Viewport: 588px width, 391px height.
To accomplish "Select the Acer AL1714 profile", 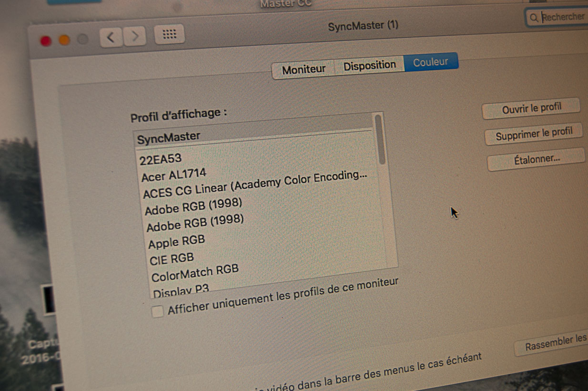I will coord(174,175).
